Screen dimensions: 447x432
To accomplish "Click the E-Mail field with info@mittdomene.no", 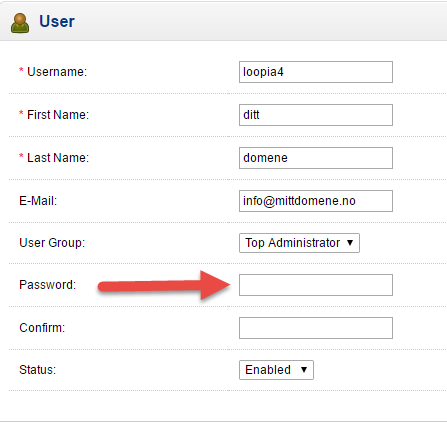I will [x=316, y=201].
